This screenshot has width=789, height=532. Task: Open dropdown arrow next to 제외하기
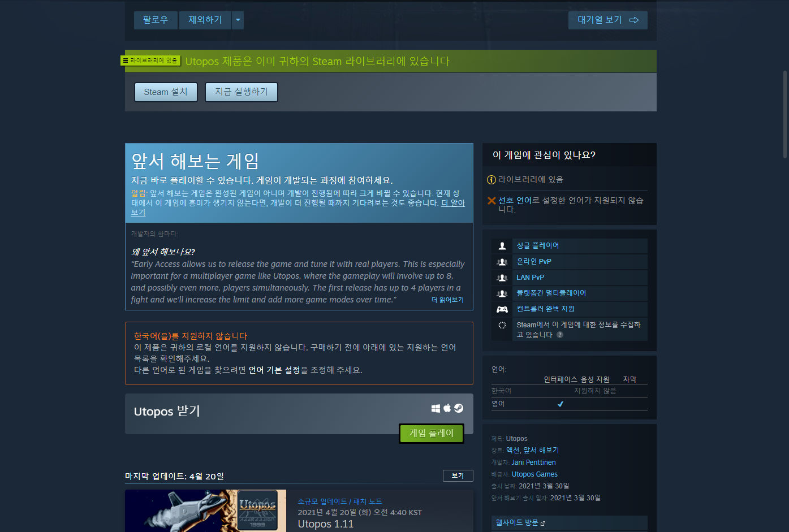coord(238,20)
